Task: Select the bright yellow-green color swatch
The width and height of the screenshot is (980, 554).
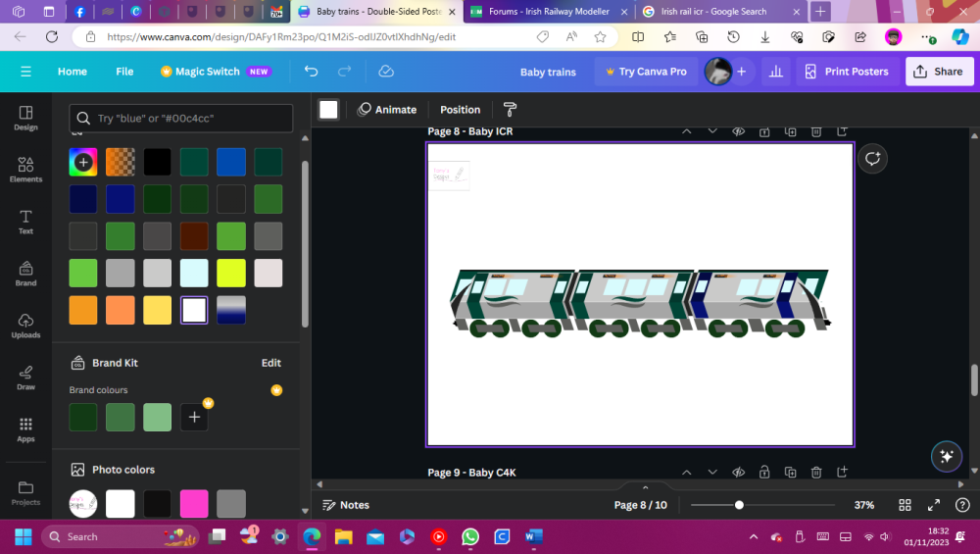Action: tap(231, 274)
